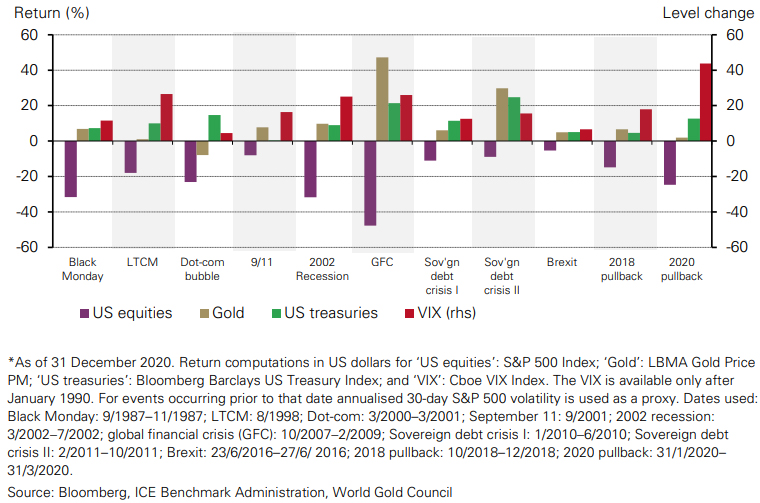Click the tall Gold bar for GFC
This screenshot has width=760, height=503.
point(382,99)
